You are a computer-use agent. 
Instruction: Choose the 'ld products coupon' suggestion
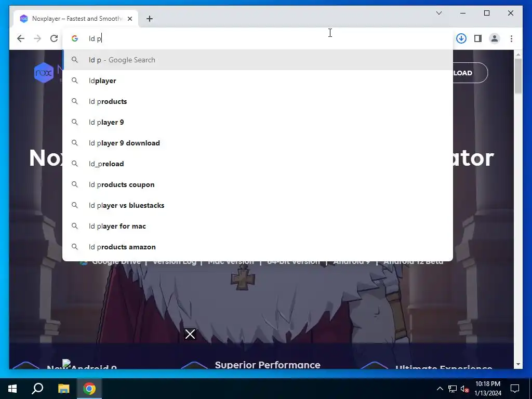(258, 184)
